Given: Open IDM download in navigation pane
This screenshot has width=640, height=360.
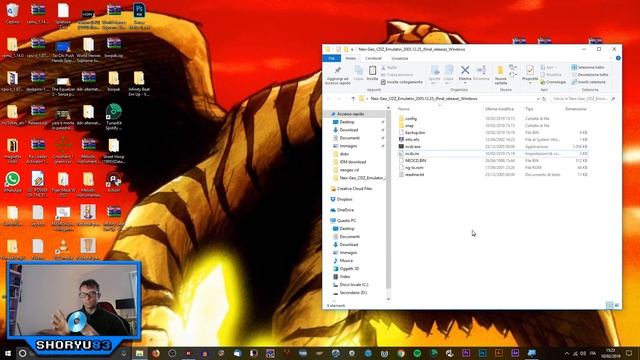Looking at the screenshot, I should click(353, 162).
